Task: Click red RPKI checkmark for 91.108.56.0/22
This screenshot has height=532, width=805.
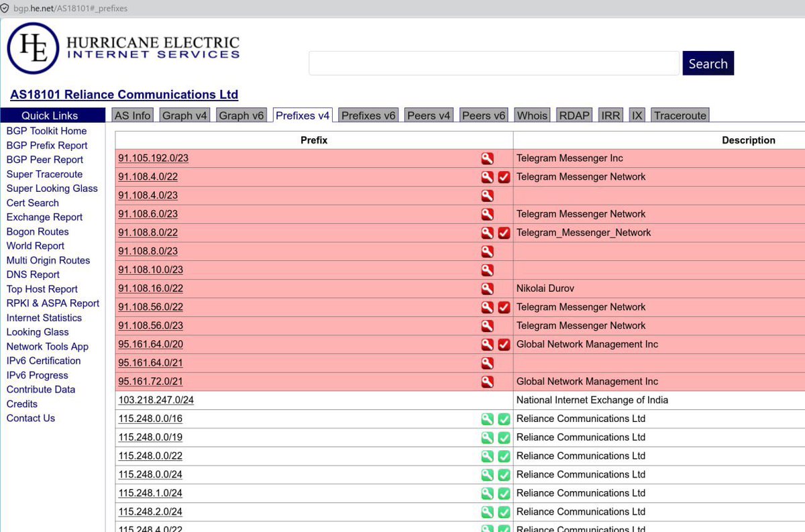Action: [x=504, y=307]
